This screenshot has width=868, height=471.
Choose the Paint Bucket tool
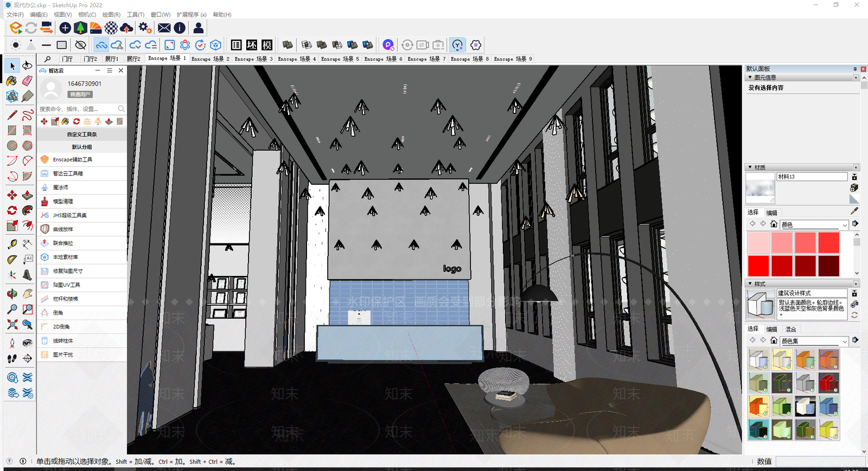[12, 81]
